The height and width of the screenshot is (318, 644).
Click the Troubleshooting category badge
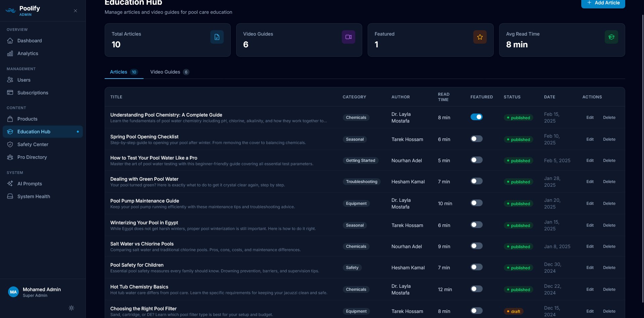pyautogui.click(x=362, y=182)
